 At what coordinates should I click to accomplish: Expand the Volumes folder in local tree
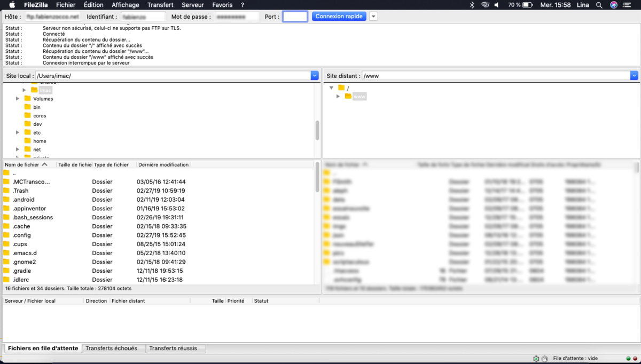coord(18,99)
